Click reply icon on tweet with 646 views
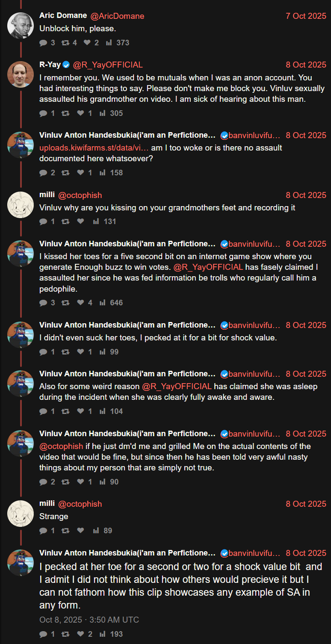The height and width of the screenshot is (644, 331). 43,303
